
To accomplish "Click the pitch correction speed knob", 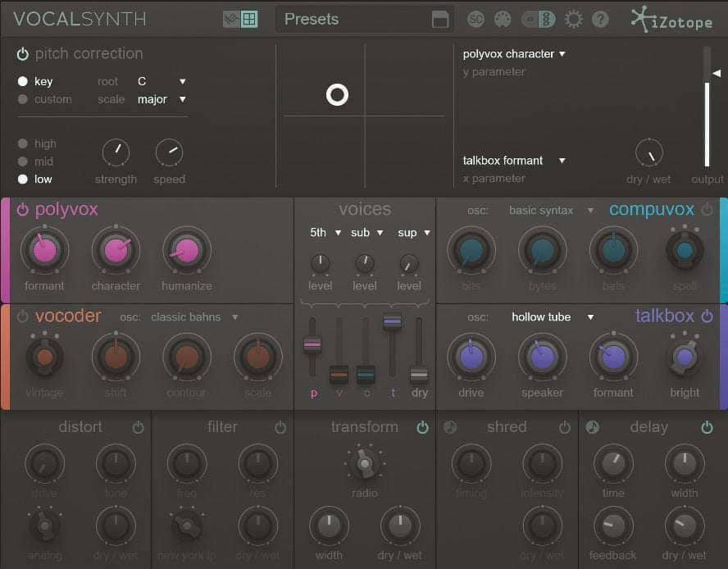I will pyautogui.click(x=169, y=152).
